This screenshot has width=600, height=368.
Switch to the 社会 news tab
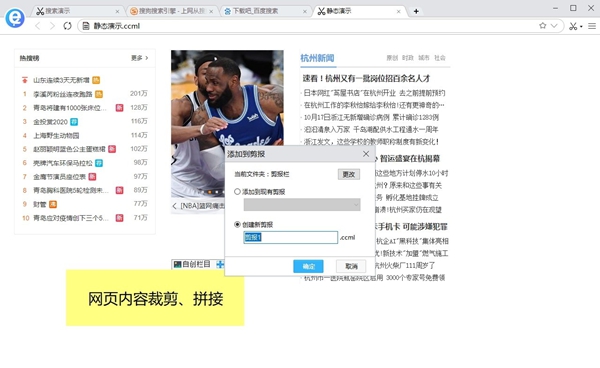[x=440, y=58]
